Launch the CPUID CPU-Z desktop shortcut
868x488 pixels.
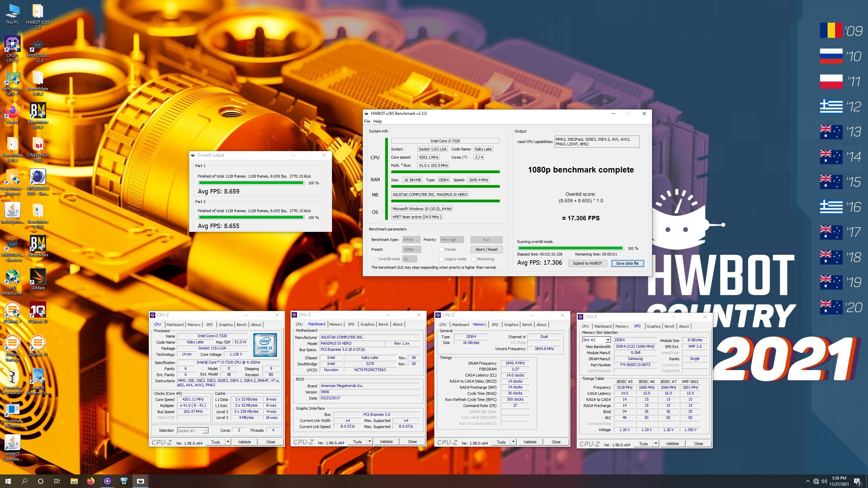click(13, 49)
